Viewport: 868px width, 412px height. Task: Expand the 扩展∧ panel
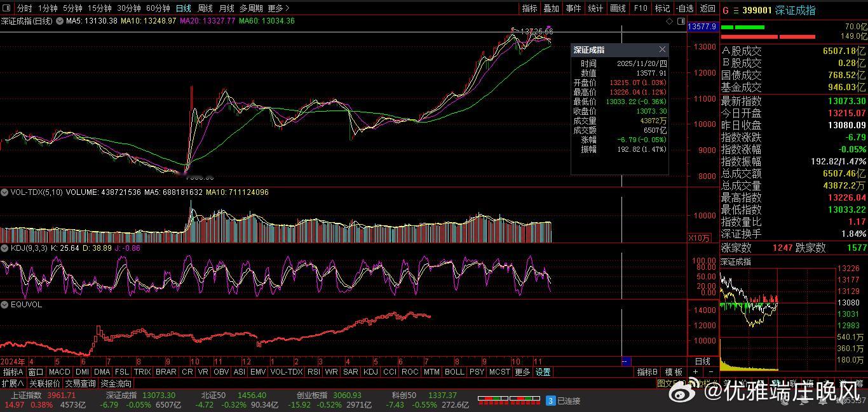[x=13, y=383]
